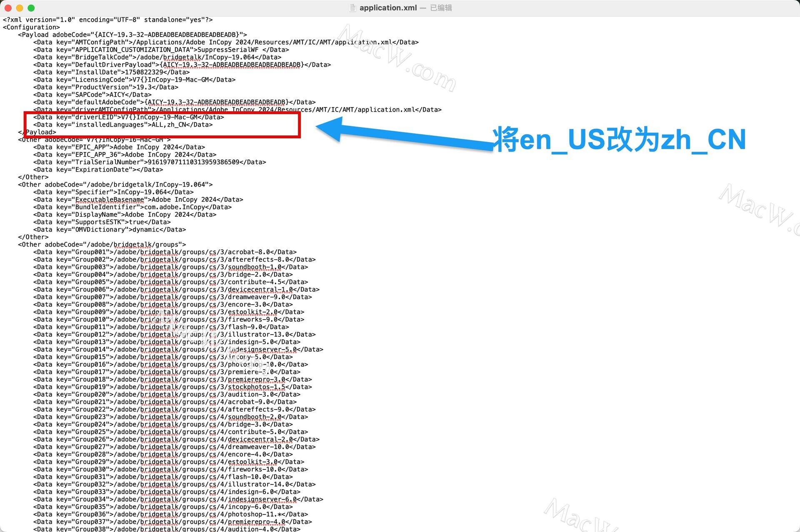Click the Group030 fireworks-10.0 line
Image resolution: width=800 pixels, height=532 pixels.
pyautogui.click(x=171, y=470)
